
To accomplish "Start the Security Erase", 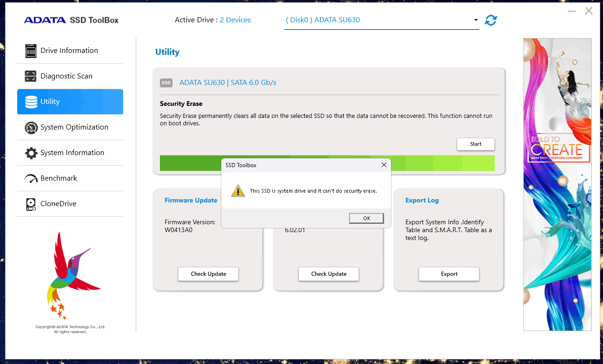I will click(476, 144).
